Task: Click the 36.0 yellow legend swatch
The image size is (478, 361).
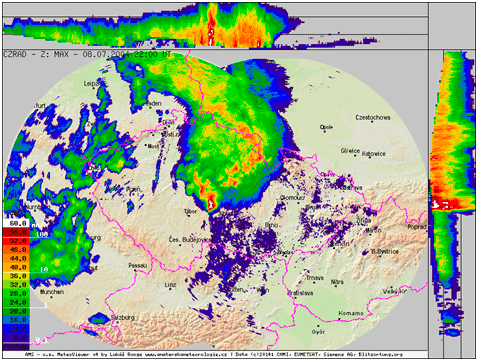Action: click(16, 276)
